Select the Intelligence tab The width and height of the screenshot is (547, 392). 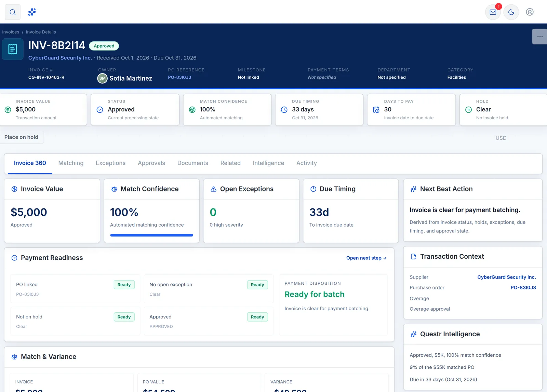tap(268, 163)
